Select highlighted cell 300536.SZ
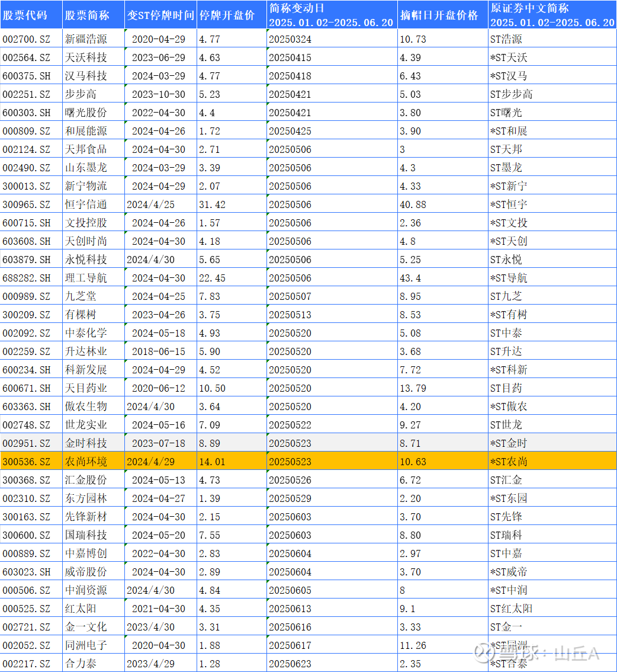Viewport: 617px width, 672px height. [31, 462]
